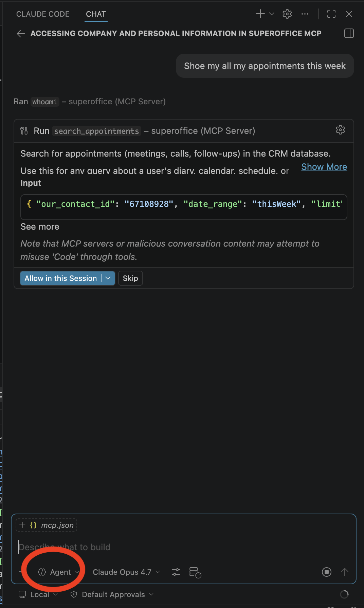Click the mcp.json attached context chip
364x608 pixels.
(x=47, y=525)
